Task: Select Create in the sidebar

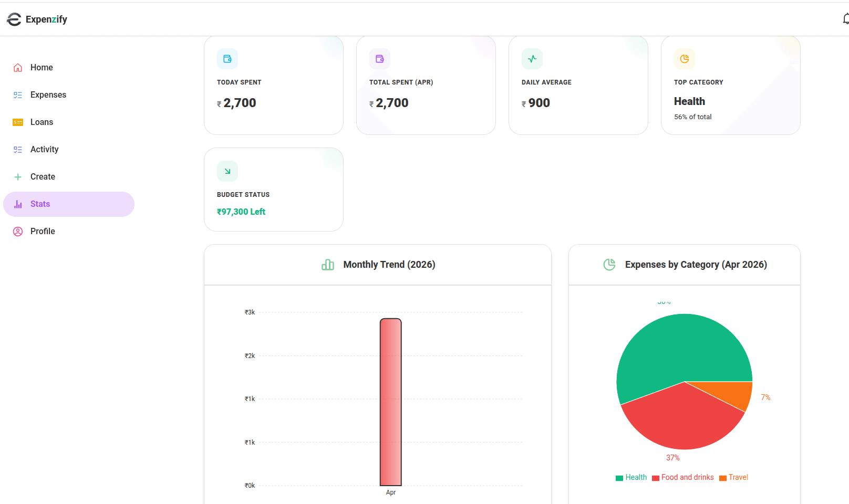Action: coord(43,176)
